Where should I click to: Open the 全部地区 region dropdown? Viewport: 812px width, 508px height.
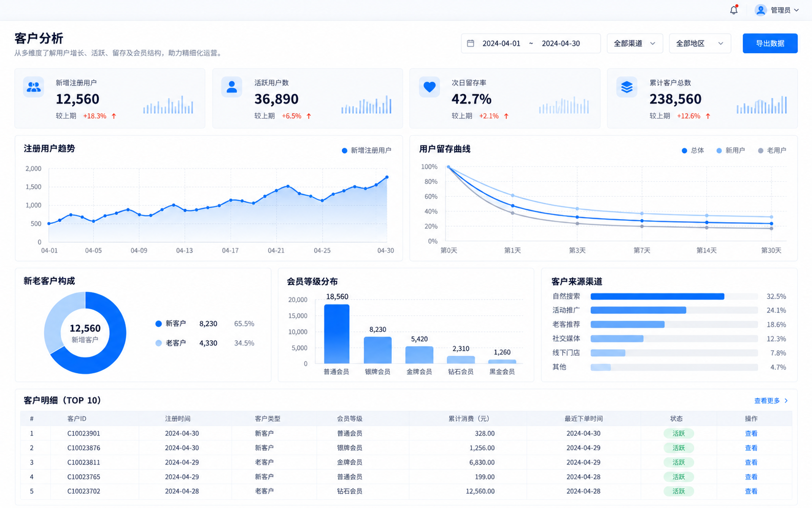click(700, 44)
